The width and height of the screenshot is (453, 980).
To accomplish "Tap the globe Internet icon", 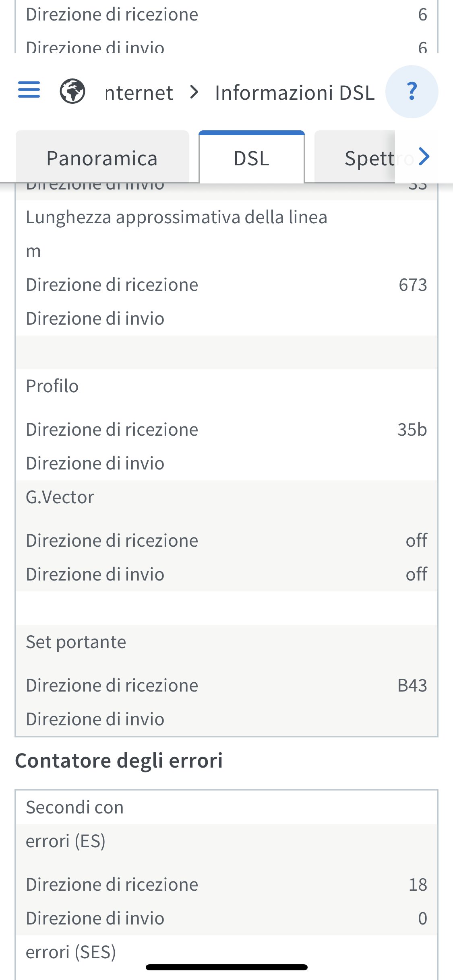I will click(72, 91).
